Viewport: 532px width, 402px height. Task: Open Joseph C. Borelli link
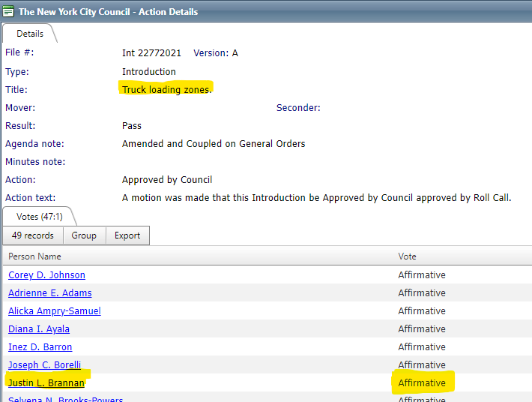click(x=44, y=365)
